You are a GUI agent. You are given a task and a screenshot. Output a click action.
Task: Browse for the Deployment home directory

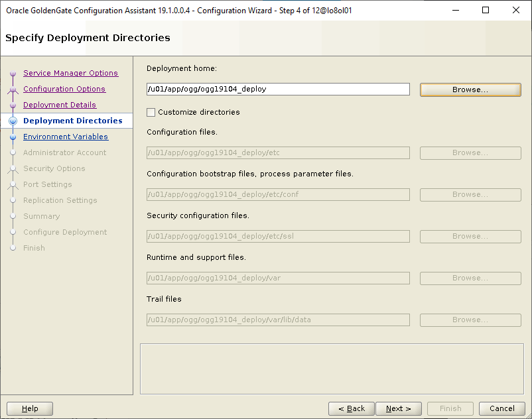click(x=470, y=90)
